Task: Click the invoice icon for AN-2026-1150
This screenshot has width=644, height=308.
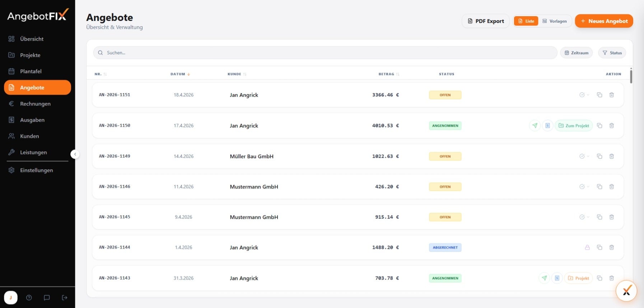Action: 547,125
